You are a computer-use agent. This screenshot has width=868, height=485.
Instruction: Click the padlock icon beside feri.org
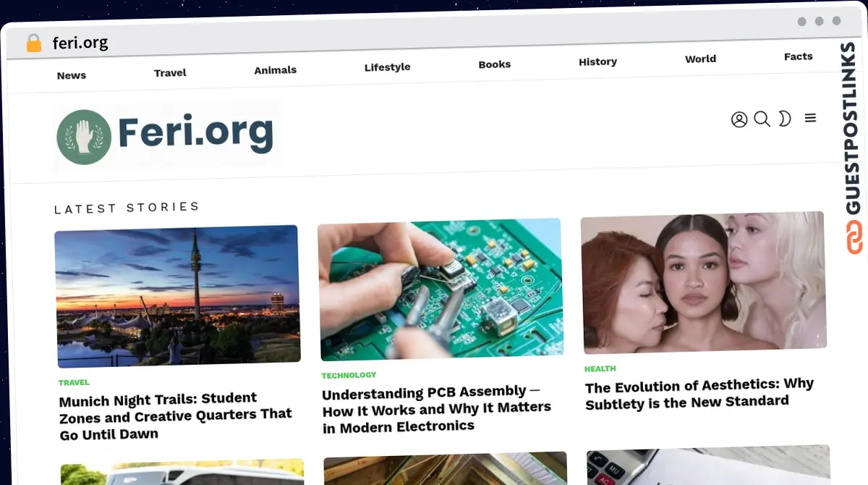click(34, 43)
